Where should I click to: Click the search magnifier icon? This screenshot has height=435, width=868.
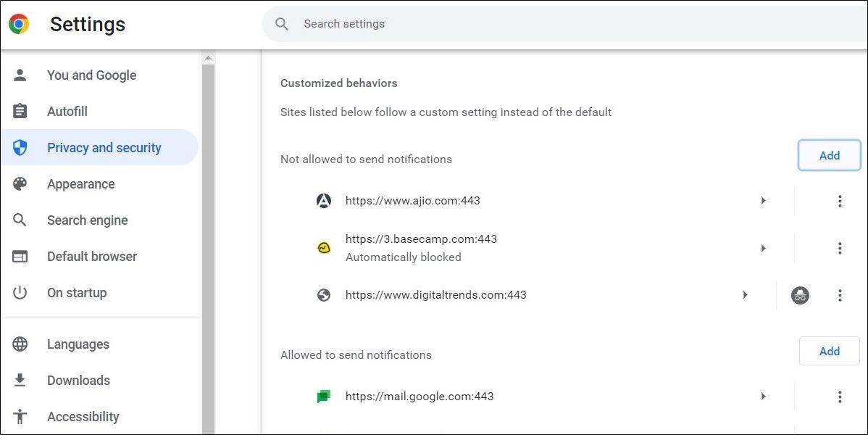point(282,24)
